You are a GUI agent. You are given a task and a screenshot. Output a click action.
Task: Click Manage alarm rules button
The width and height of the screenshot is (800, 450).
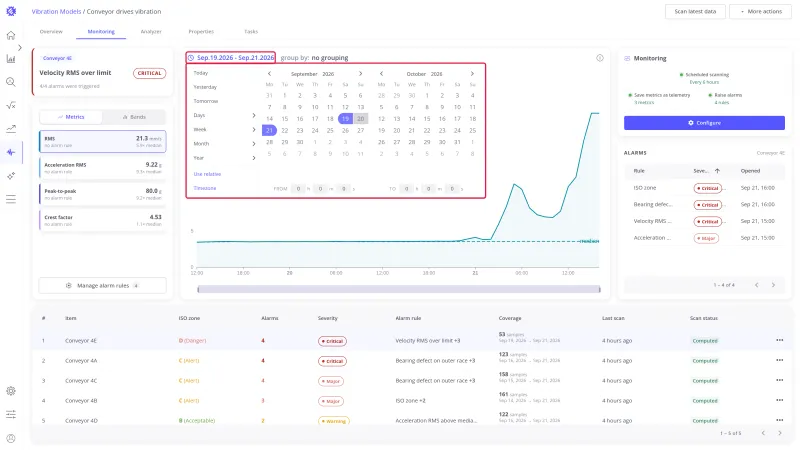(103, 286)
